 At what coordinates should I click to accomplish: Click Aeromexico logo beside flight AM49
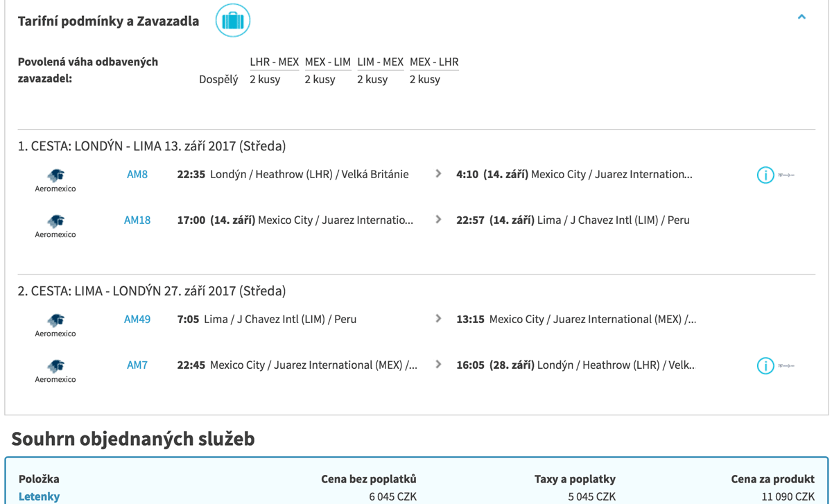[x=55, y=320]
